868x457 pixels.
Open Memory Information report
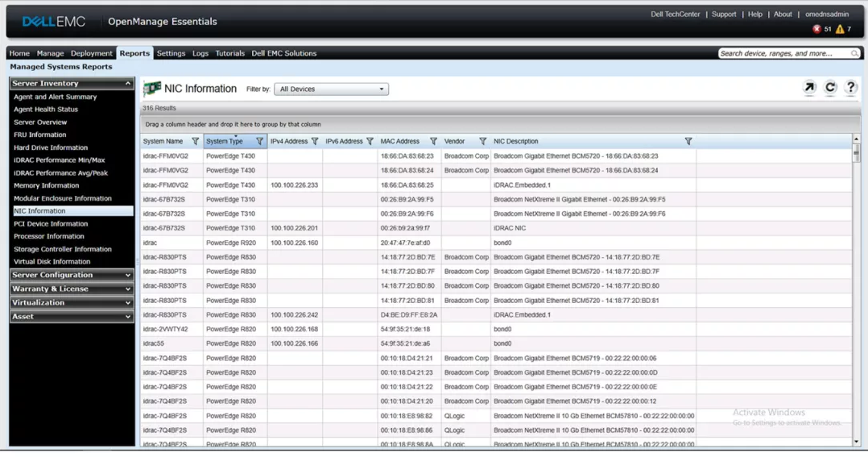tap(47, 185)
